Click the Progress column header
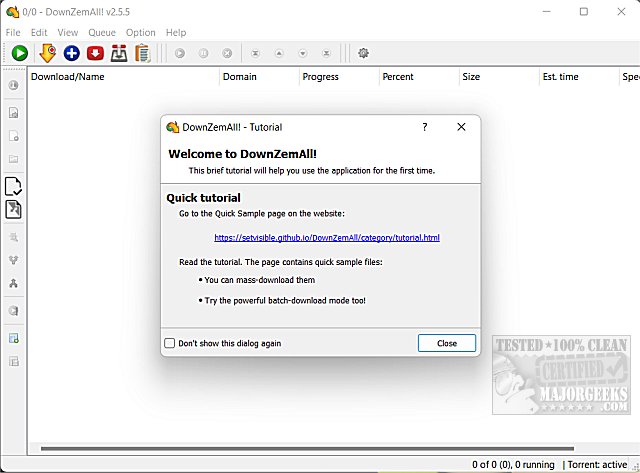This screenshot has height=473, width=640. click(x=340, y=77)
